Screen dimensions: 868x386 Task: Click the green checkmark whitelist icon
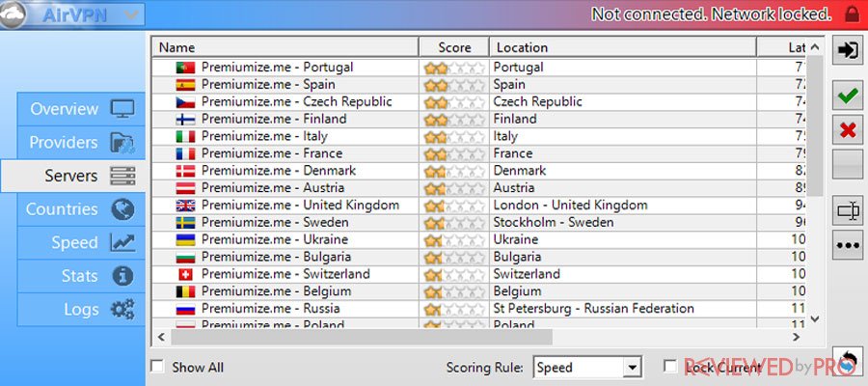(847, 96)
